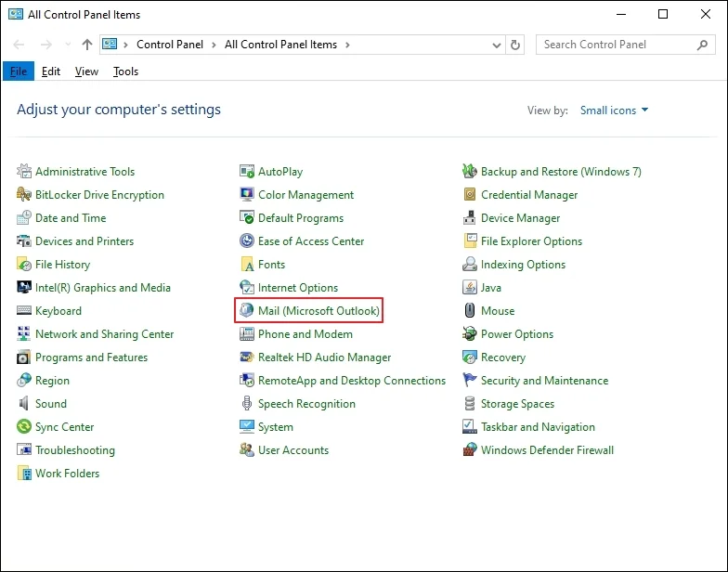Click the Back navigation arrow

coord(19,45)
